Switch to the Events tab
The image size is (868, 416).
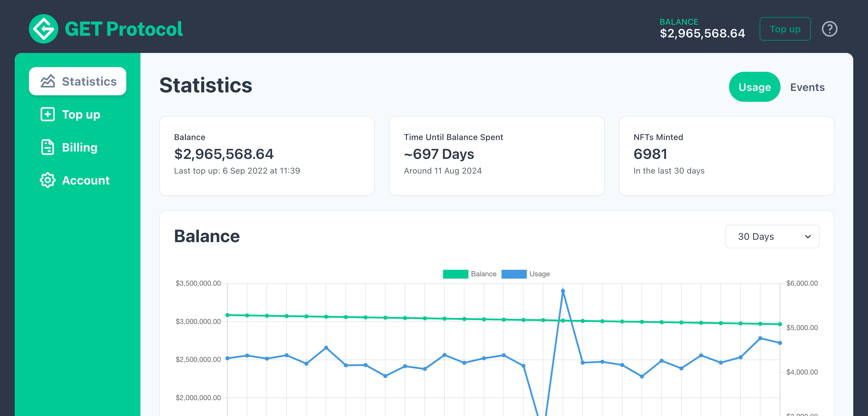coord(807,87)
